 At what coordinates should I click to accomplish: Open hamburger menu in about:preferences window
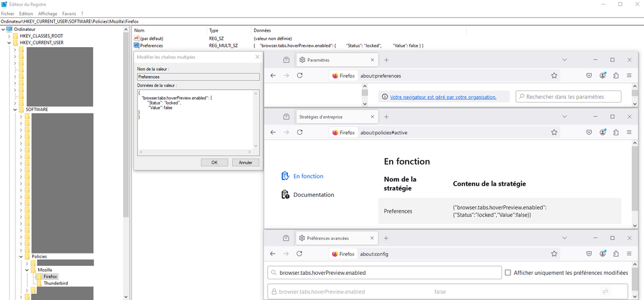[629, 75]
